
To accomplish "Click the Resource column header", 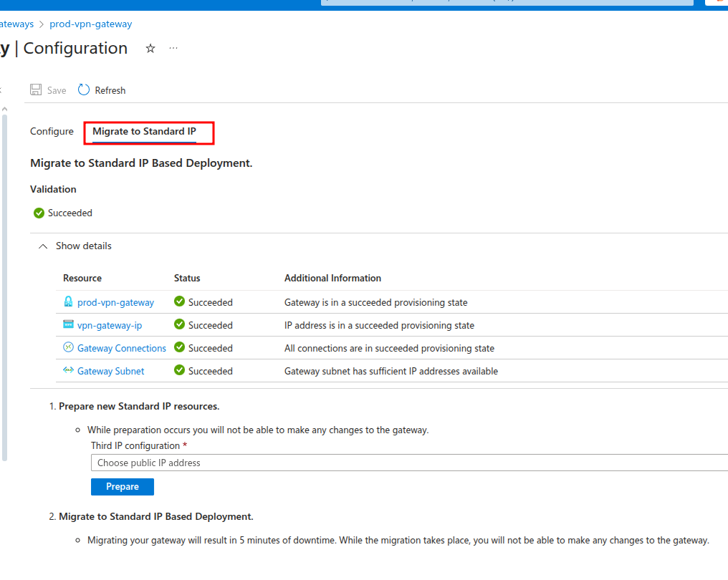I will (x=82, y=278).
